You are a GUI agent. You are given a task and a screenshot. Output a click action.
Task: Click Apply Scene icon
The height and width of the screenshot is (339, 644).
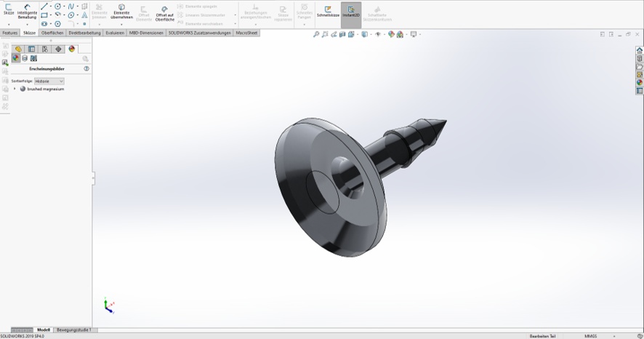pyautogui.click(x=400, y=34)
